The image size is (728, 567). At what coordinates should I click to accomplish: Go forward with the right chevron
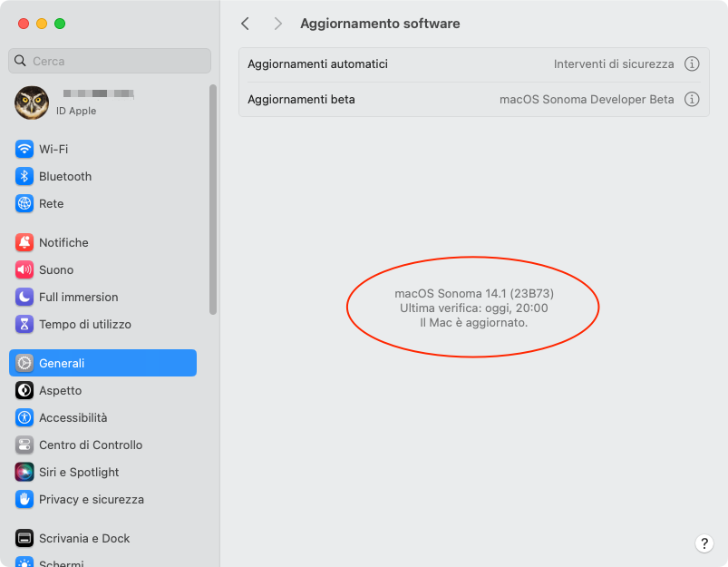tap(277, 24)
